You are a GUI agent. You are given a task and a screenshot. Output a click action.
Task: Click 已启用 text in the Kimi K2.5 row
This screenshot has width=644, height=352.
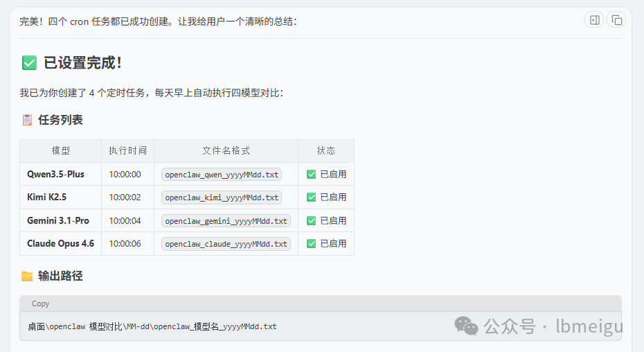click(x=333, y=197)
